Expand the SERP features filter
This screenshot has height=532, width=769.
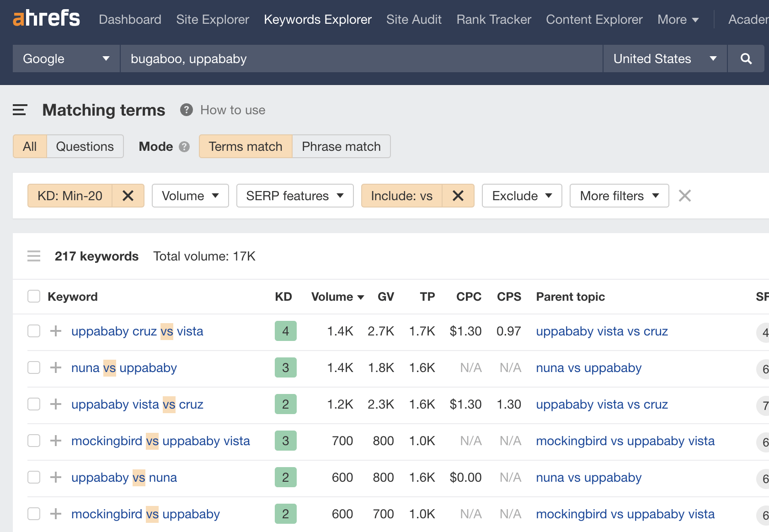(294, 196)
